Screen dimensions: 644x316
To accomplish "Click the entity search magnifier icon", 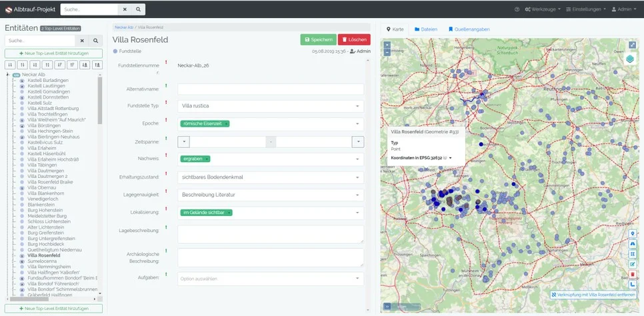I will click(96, 41).
